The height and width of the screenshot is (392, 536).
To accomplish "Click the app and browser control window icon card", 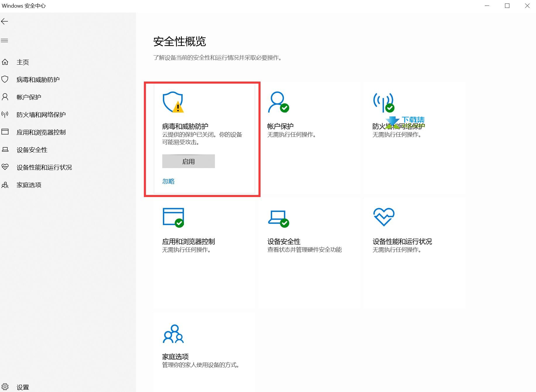I will pyautogui.click(x=173, y=217).
